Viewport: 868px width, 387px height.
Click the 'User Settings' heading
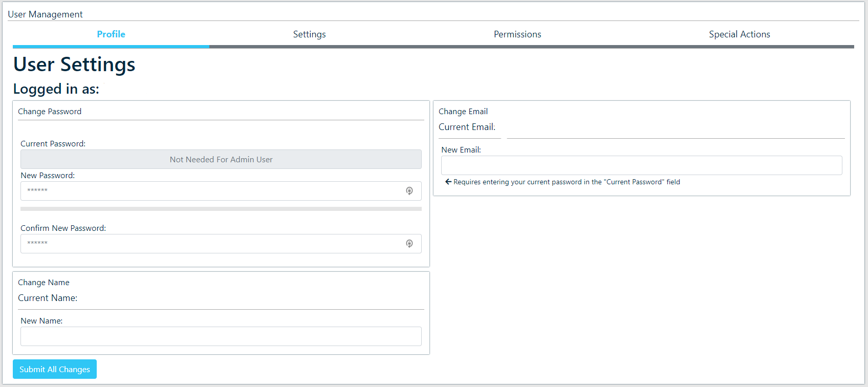click(x=74, y=64)
